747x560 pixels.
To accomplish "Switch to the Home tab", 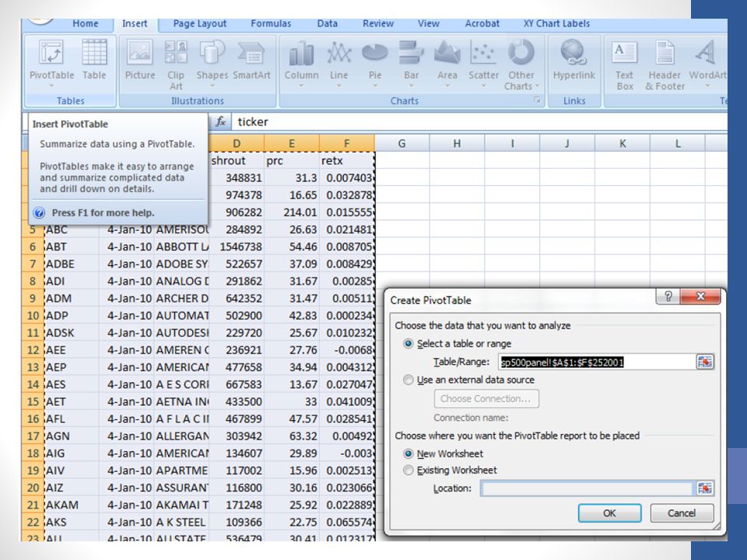I will (x=86, y=24).
